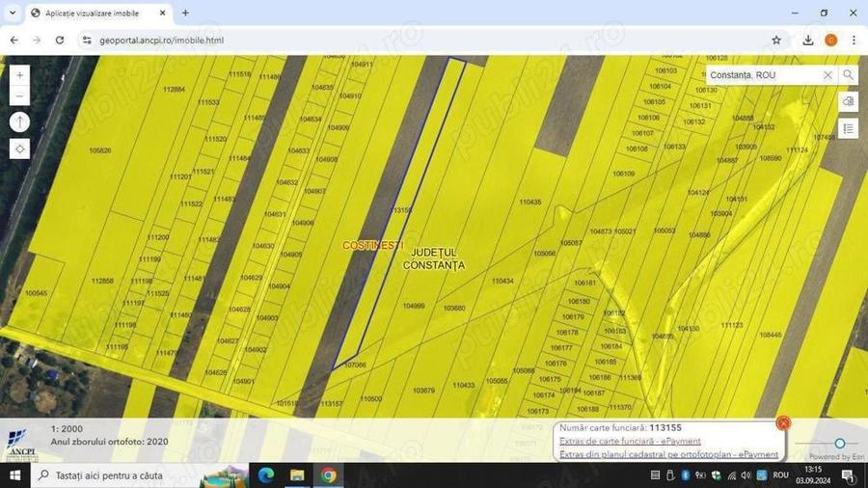Open the Chrome three-dot menu
868x488 pixels.
point(854,40)
